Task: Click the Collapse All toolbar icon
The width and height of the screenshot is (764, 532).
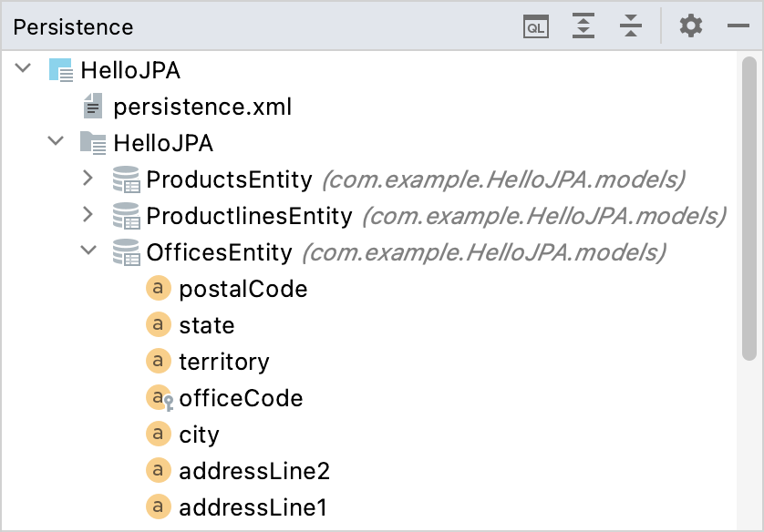Action: click(630, 26)
